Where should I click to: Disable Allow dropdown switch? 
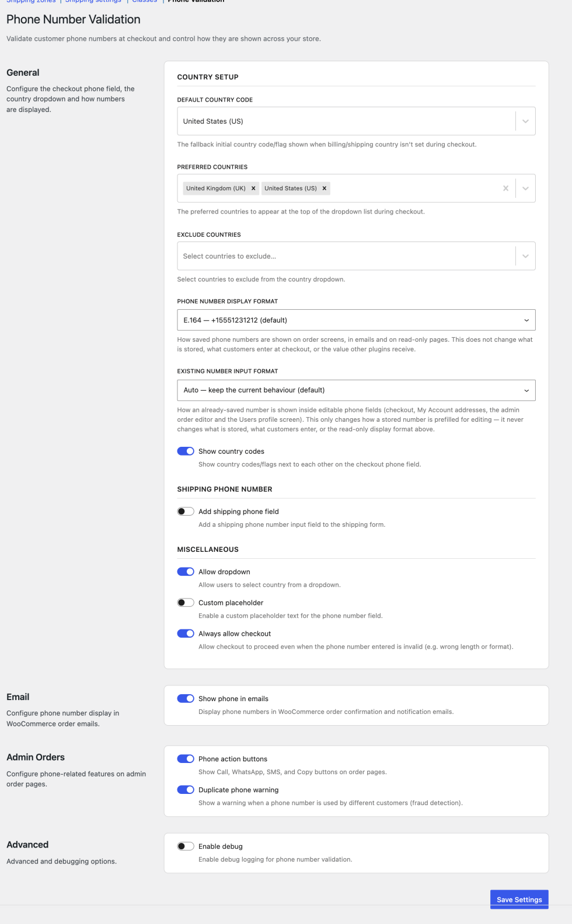[186, 572]
